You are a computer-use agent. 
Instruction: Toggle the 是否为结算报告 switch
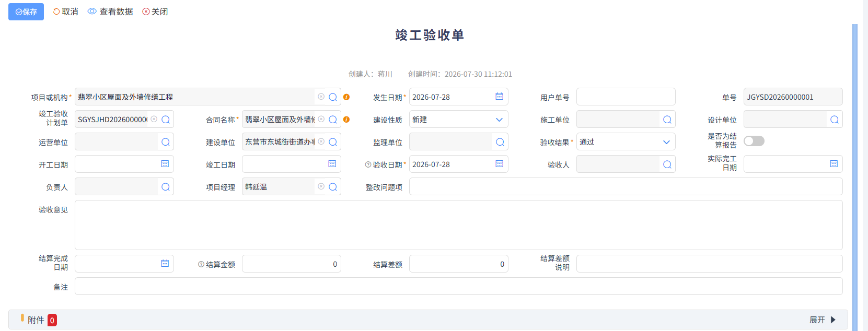click(x=754, y=141)
